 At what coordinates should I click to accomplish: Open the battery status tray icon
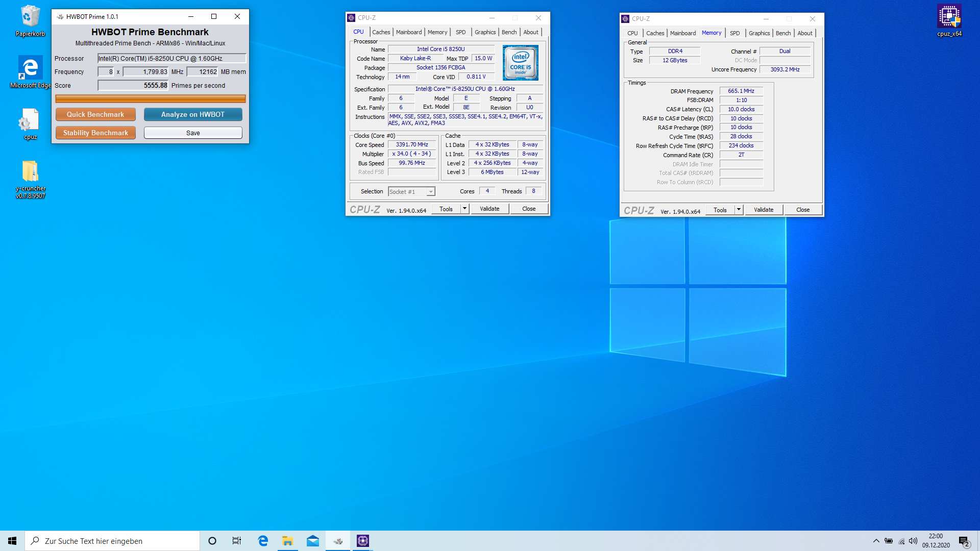pyautogui.click(x=889, y=541)
